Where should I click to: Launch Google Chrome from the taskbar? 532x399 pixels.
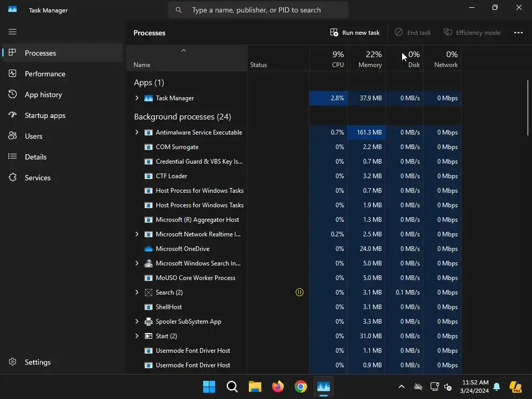[x=301, y=387]
